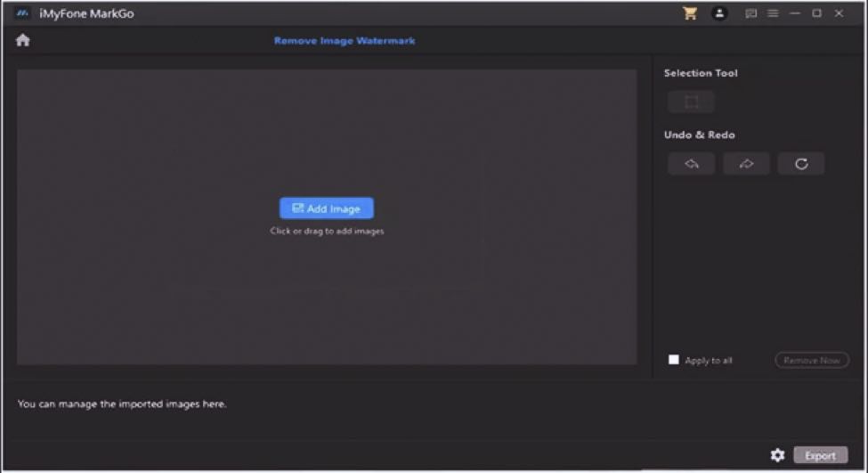Undo the last action
The height and width of the screenshot is (473, 868).
point(691,164)
